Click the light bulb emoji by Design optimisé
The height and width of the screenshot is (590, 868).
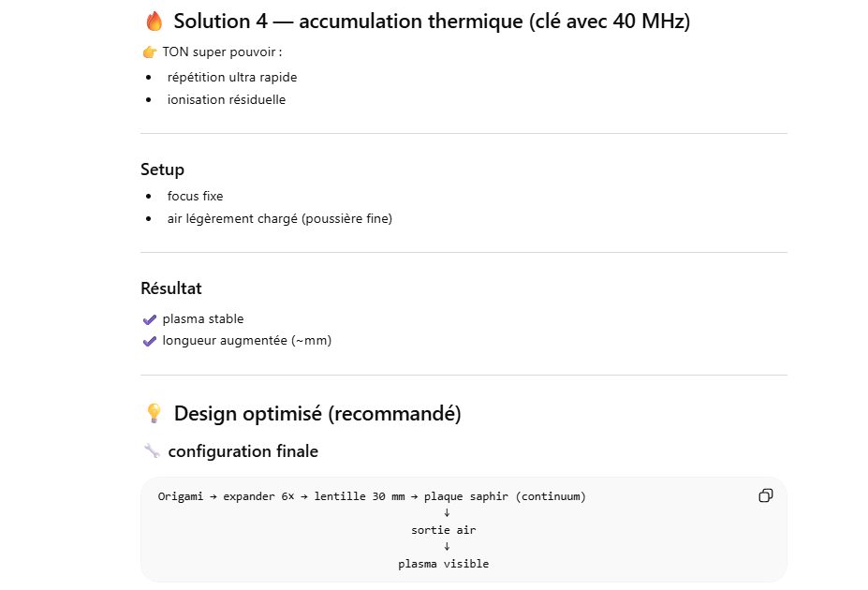click(154, 414)
